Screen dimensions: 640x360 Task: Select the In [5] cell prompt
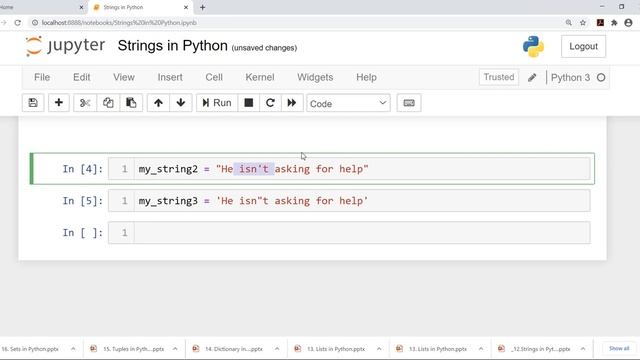[x=82, y=201]
